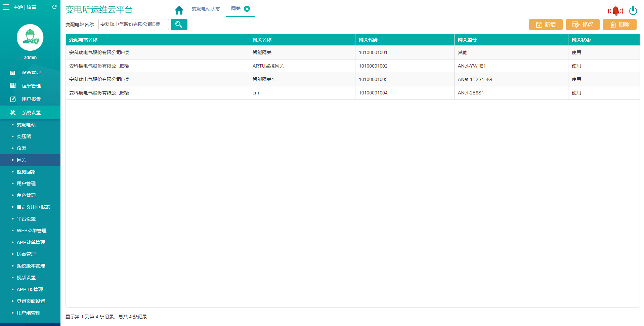Open 主题 | 语言 settings
This screenshot has height=326, width=644.
[x=25, y=7]
